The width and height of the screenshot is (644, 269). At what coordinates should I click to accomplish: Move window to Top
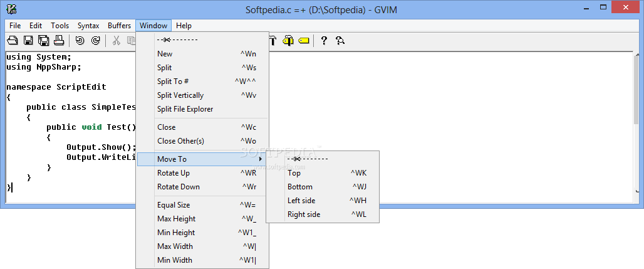(x=323, y=173)
